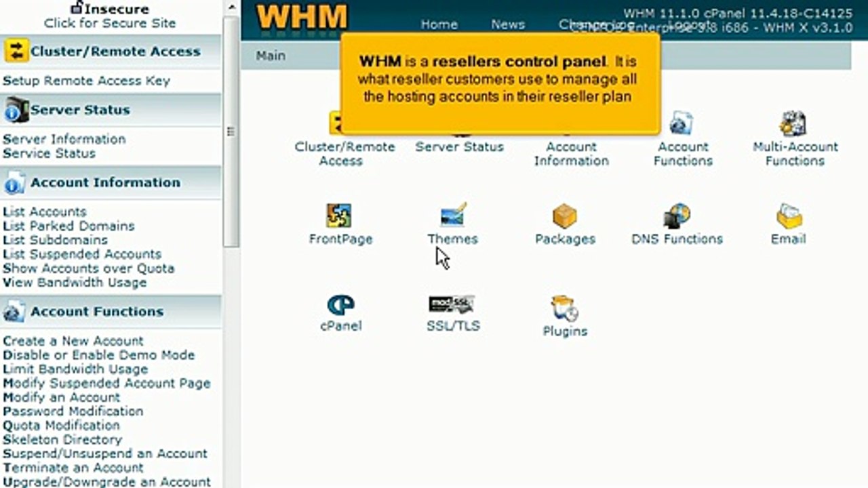
Task: Open Show Accounts over Quota link
Action: pyautogui.click(x=89, y=268)
